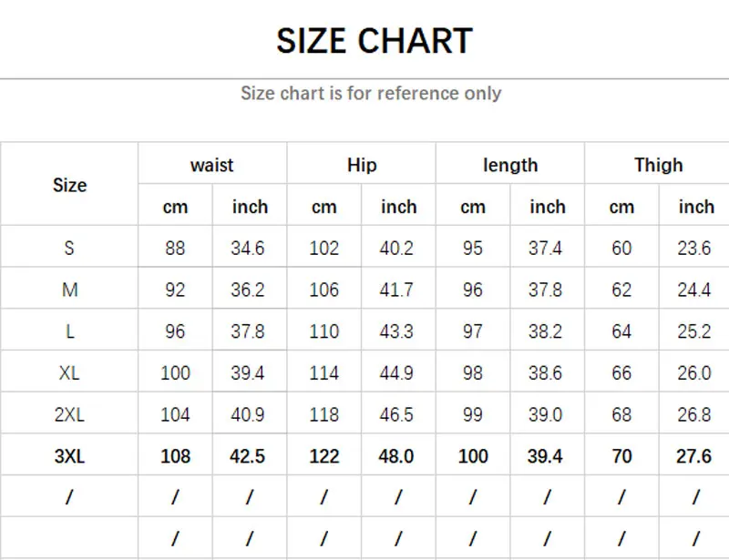Select the cm label under waist

point(175,206)
